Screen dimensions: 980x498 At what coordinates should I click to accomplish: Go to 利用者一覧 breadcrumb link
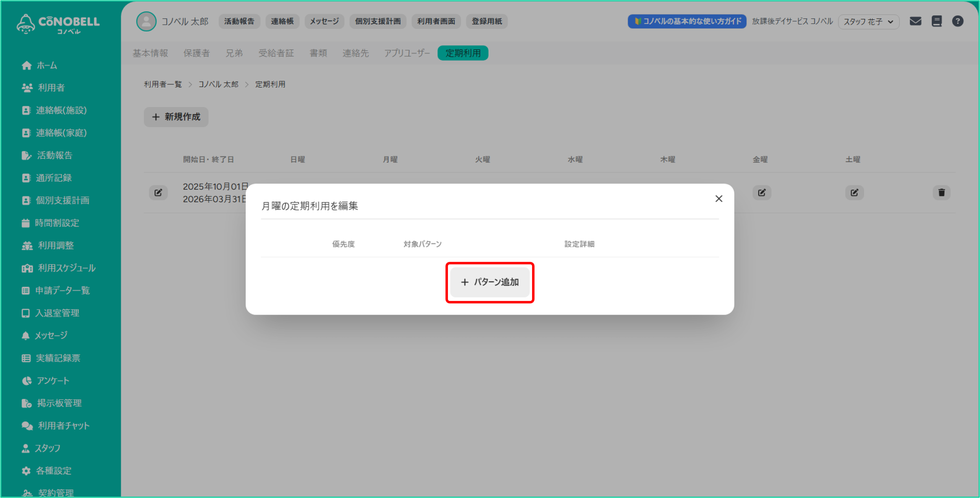coord(163,84)
